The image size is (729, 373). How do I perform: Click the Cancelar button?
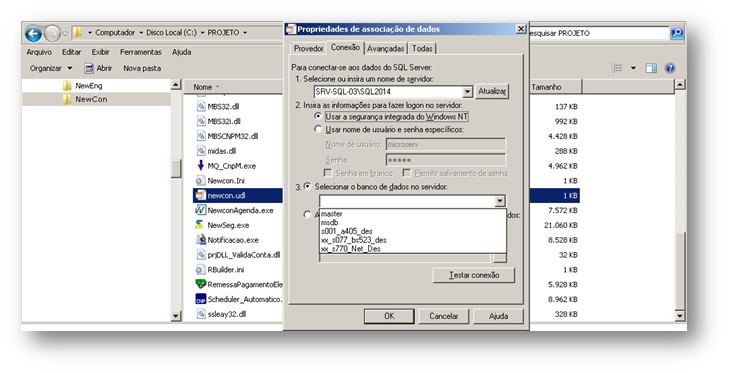tap(444, 316)
